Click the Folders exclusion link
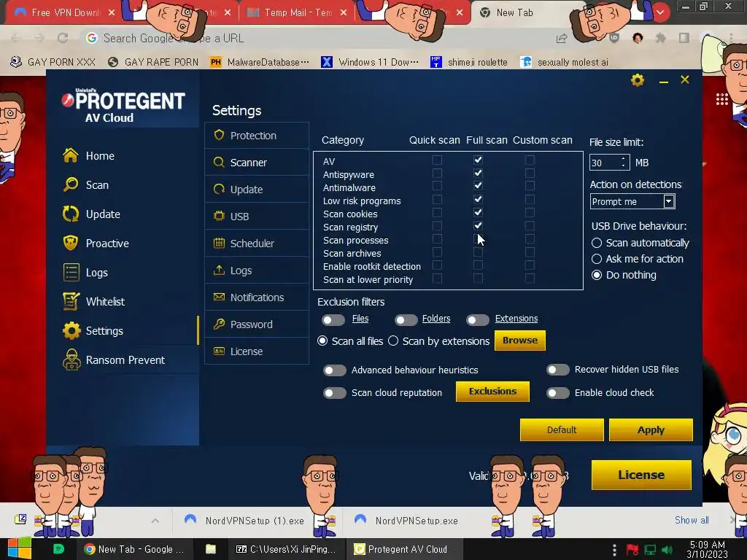The height and width of the screenshot is (560, 747). coord(436,319)
